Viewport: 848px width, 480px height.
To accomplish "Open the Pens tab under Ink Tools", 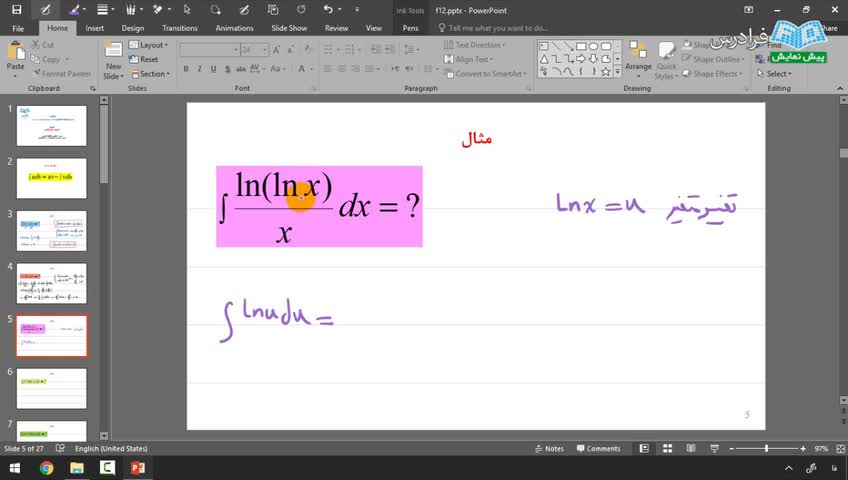I will point(410,28).
